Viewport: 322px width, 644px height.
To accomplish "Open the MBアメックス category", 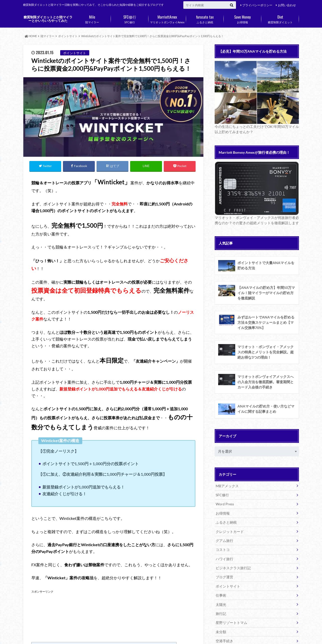I will [x=257, y=486].
